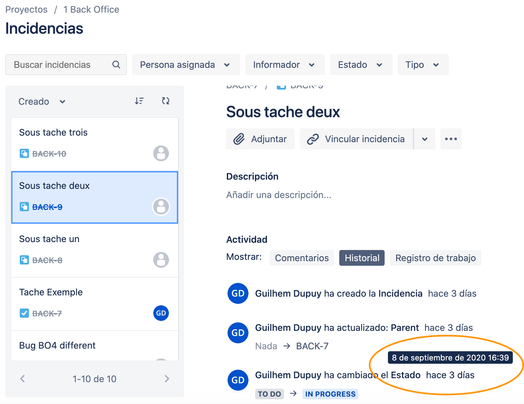524x404 pixels.
Task: Click the search magnifier icon
Action: 116,64
